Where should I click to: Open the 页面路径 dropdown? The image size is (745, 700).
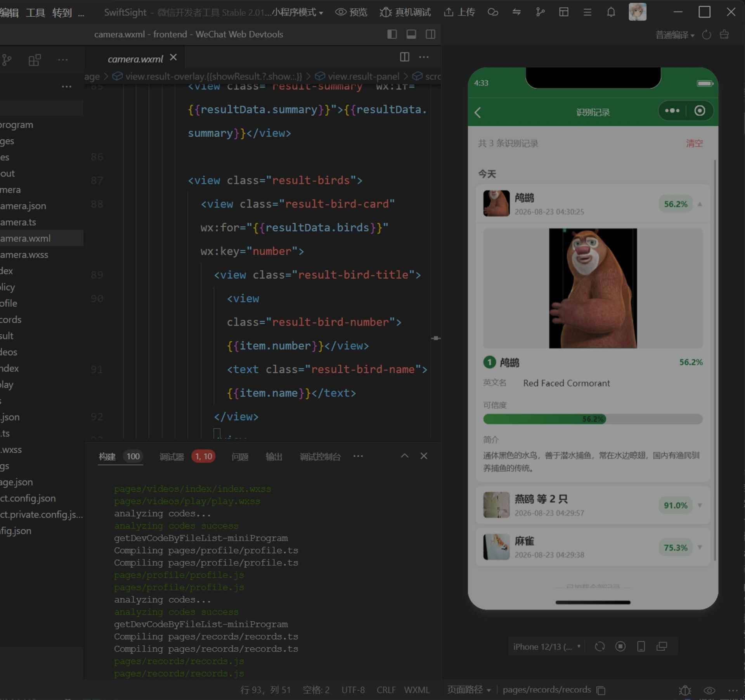click(x=469, y=690)
